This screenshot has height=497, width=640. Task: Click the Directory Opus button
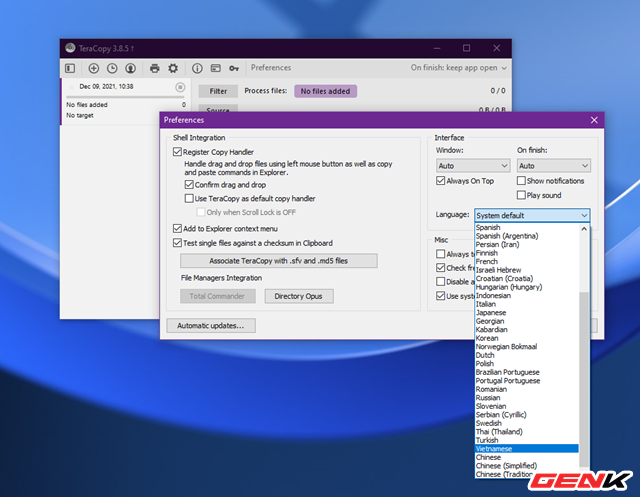pos(299,296)
